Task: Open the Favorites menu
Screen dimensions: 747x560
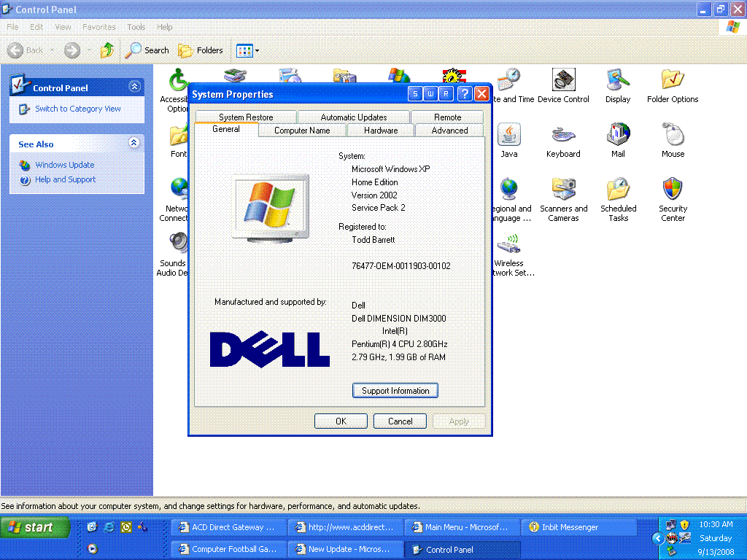Action: pos(99,27)
